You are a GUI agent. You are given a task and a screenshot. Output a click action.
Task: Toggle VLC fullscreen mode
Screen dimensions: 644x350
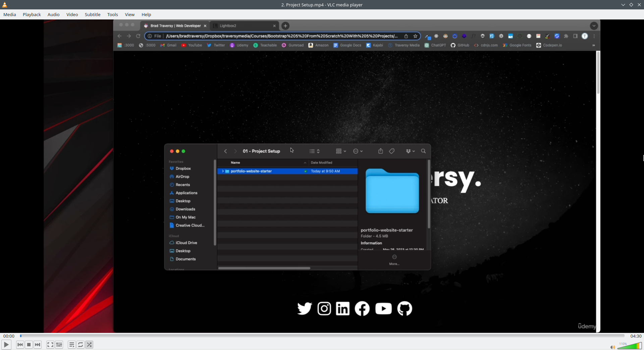coord(50,345)
